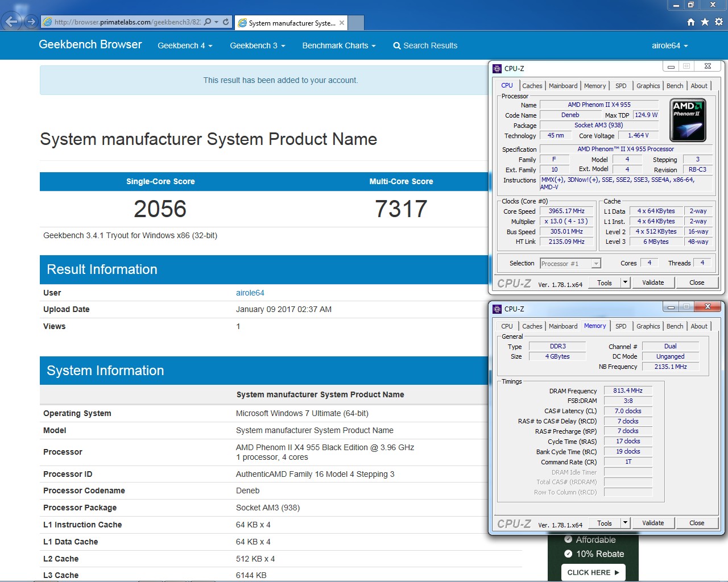This screenshot has height=582, width=728.
Task: Click the Single-Core Score value 2056
Action: (x=160, y=209)
